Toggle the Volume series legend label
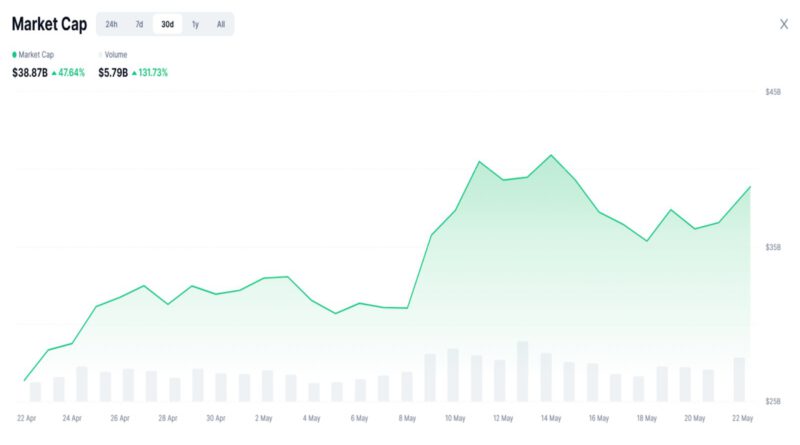Screen dimensions: 800x445 pyautogui.click(x=116, y=55)
